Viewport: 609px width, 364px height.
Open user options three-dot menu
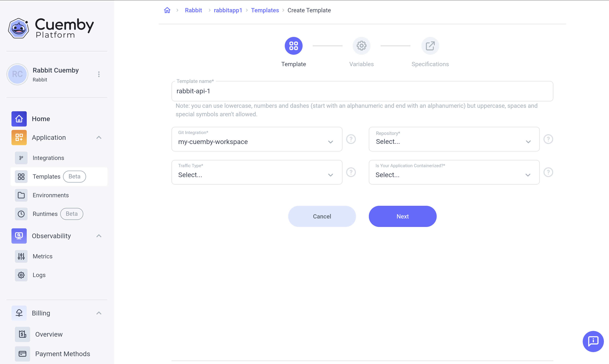click(99, 74)
